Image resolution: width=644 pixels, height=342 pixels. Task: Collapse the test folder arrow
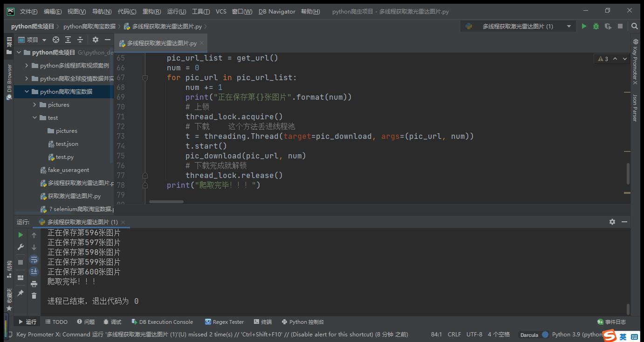34,118
